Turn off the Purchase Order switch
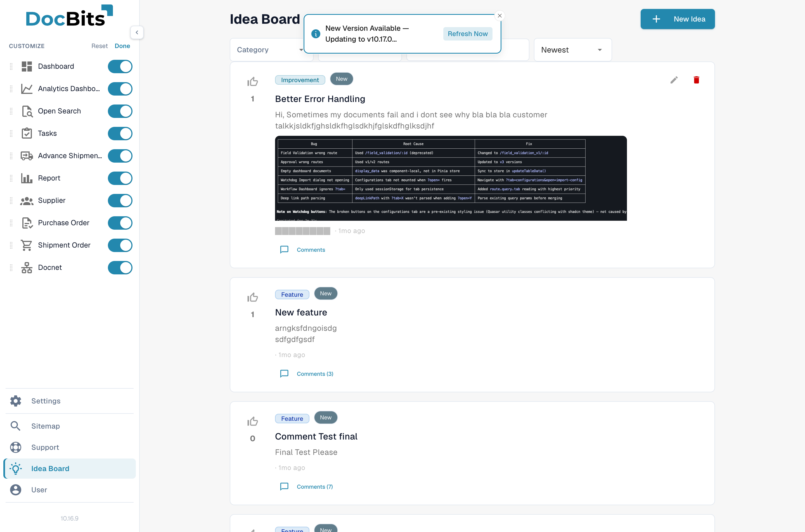The height and width of the screenshot is (532, 805). [x=120, y=223]
